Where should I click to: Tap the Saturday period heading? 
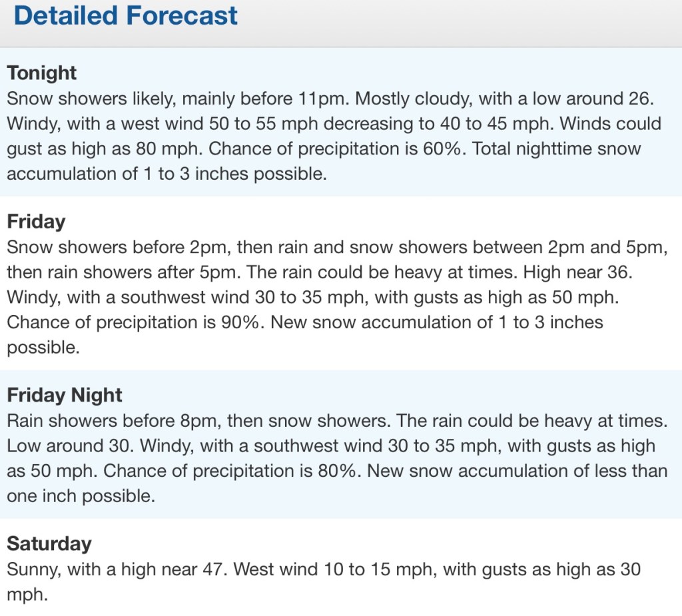click(x=49, y=543)
